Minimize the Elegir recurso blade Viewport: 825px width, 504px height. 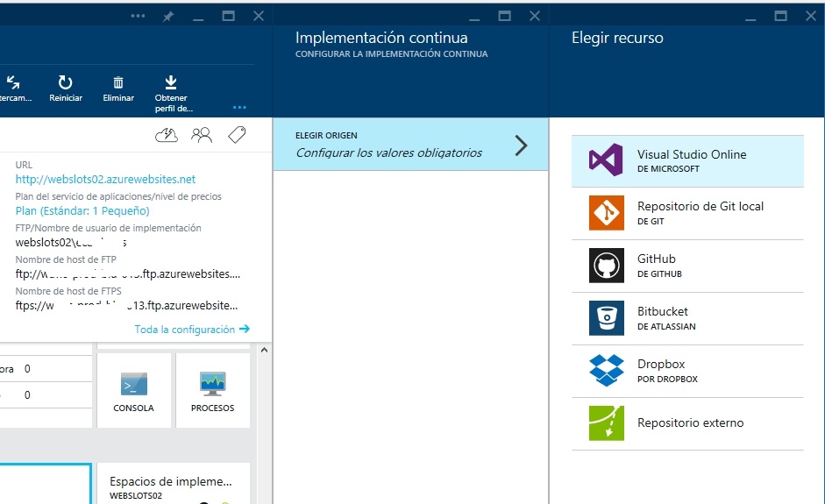750,18
